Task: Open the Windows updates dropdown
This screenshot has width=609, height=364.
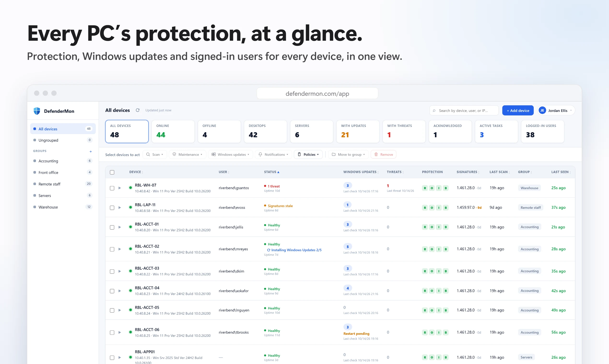Action: [x=230, y=154]
